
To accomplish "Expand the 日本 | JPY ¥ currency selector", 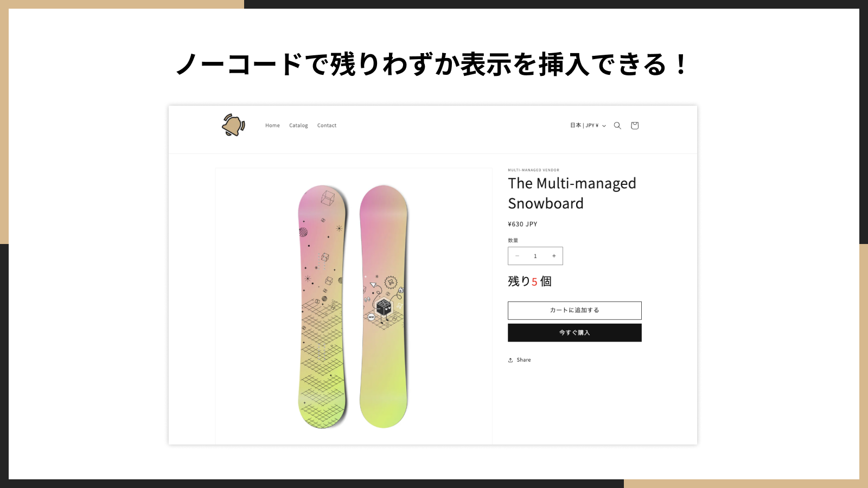I will point(588,125).
